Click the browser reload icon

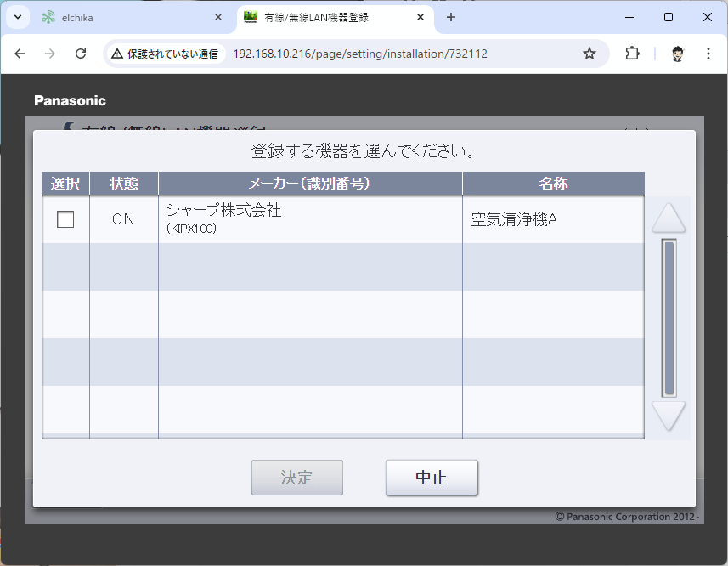(81, 54)
